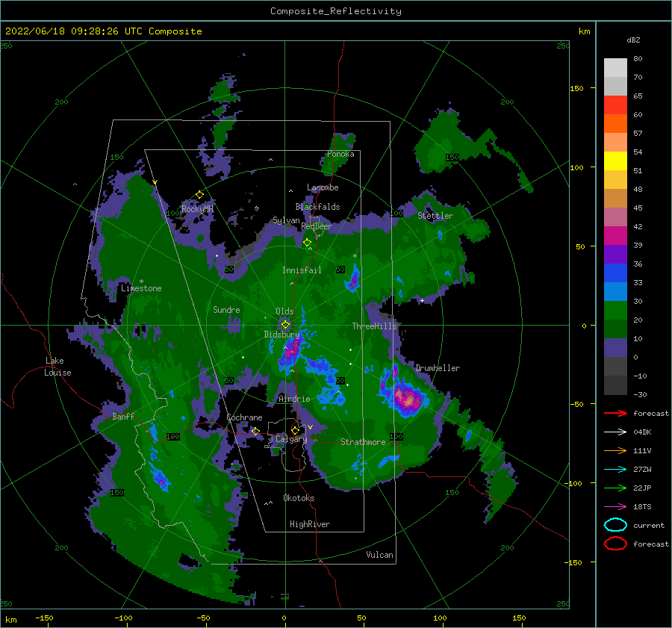
Task: Choose the cyan 27ZW arrow icon
Action: pyautogui.click(x=615, y=469)
